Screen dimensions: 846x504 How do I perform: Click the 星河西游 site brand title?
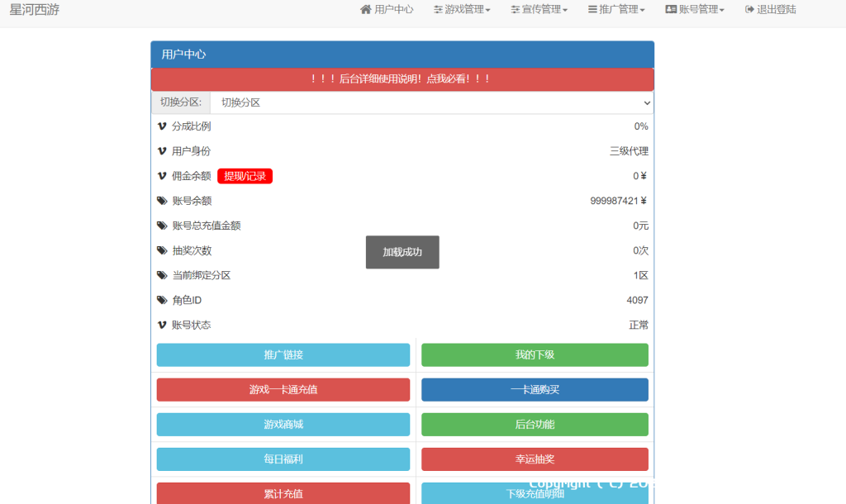[x=35, y=10]
